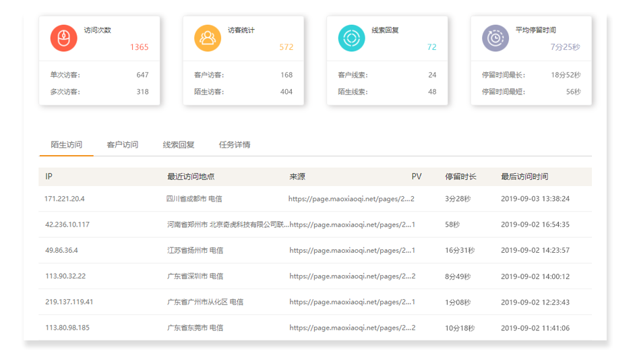Click the 平均停留时间 card title

[x=535, y=30]
